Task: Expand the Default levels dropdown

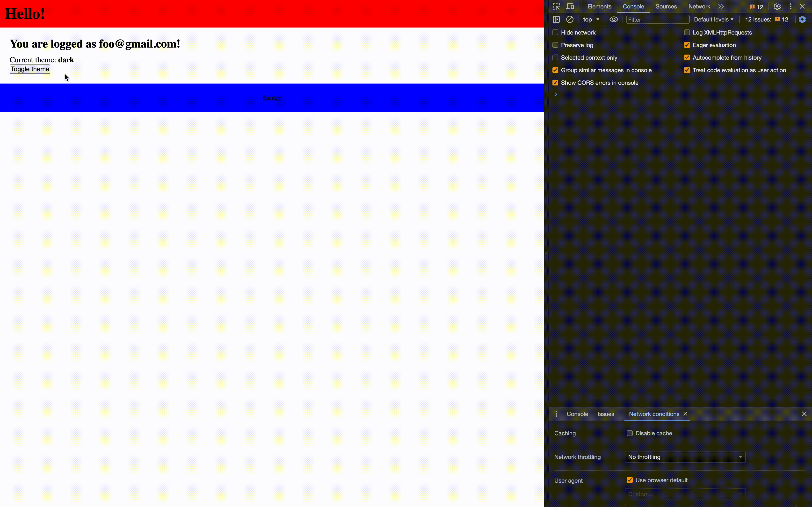Action: pos(714,20)
